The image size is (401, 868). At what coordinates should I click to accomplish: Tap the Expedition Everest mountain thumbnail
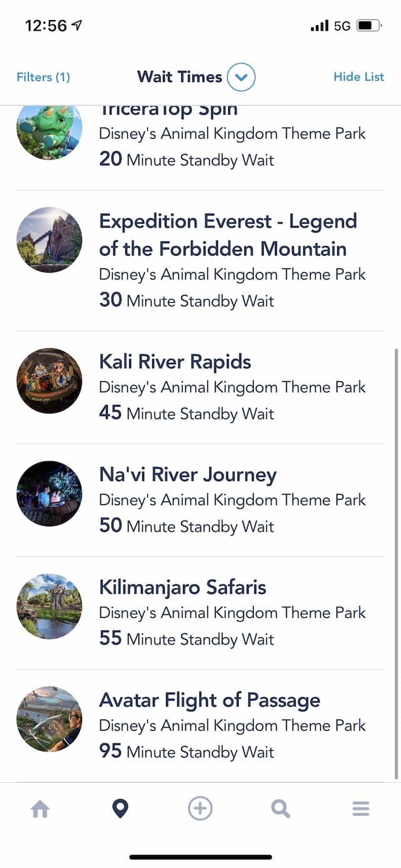pyautogui.click(x=49, y=240)
